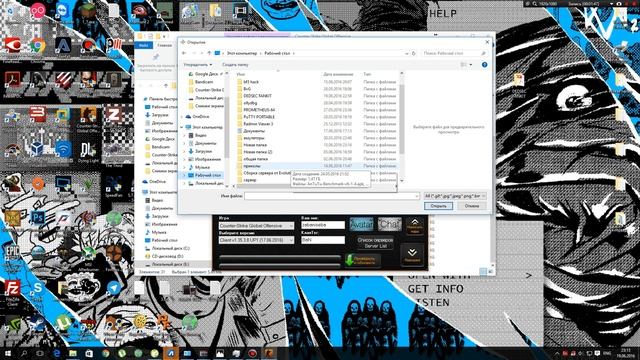Open the Windows Start button
The height and width of the screenshot is (360, 640).
(x=8, y=353)
